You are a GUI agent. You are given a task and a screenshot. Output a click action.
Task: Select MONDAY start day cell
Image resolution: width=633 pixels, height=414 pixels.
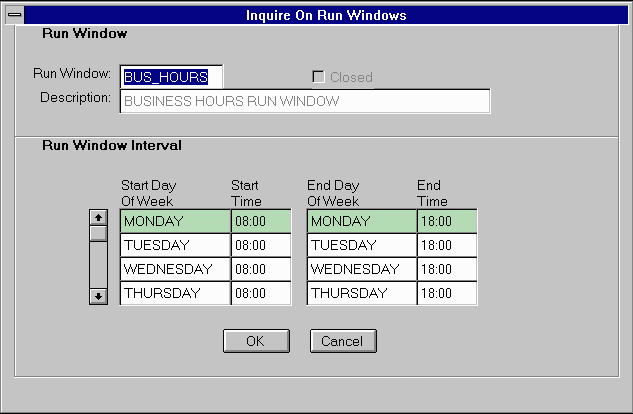coord(175,221)
